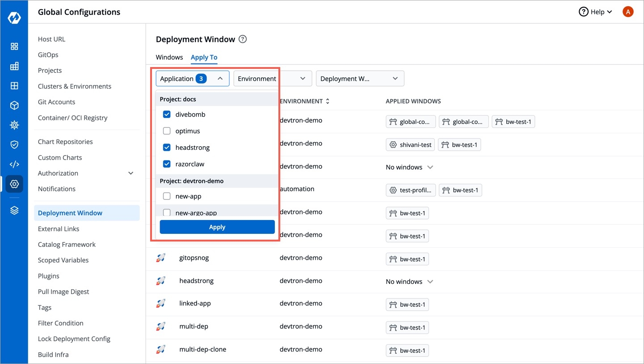
Task: Open Scoped Variables in the settings menu
Action: click(x=63, y=260)
